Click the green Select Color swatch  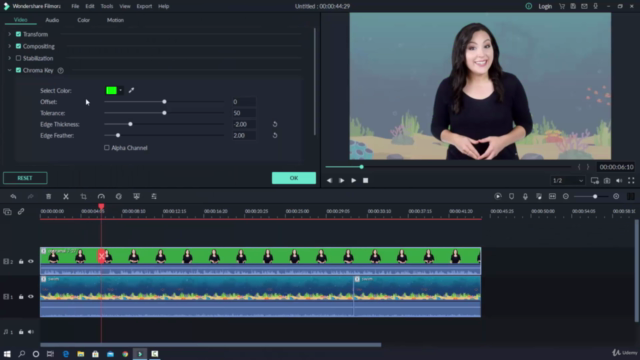pyautogui.click(x=111, y=90)
